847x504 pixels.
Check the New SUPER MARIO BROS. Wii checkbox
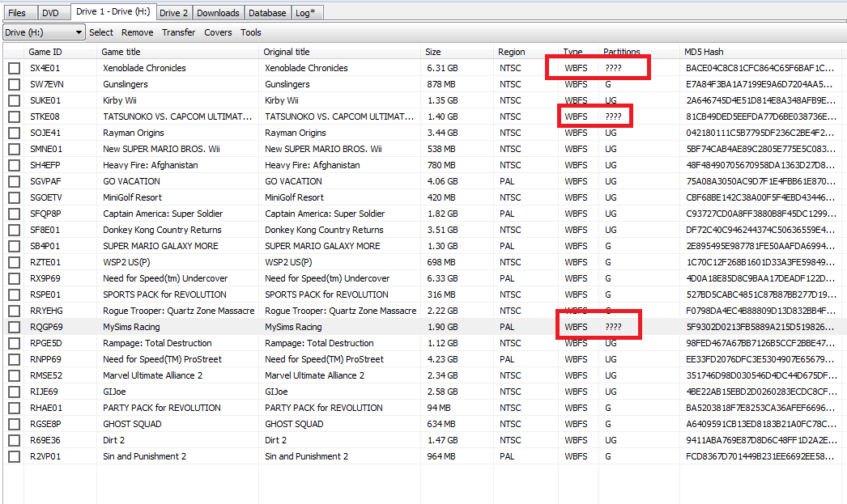[14, 149]
